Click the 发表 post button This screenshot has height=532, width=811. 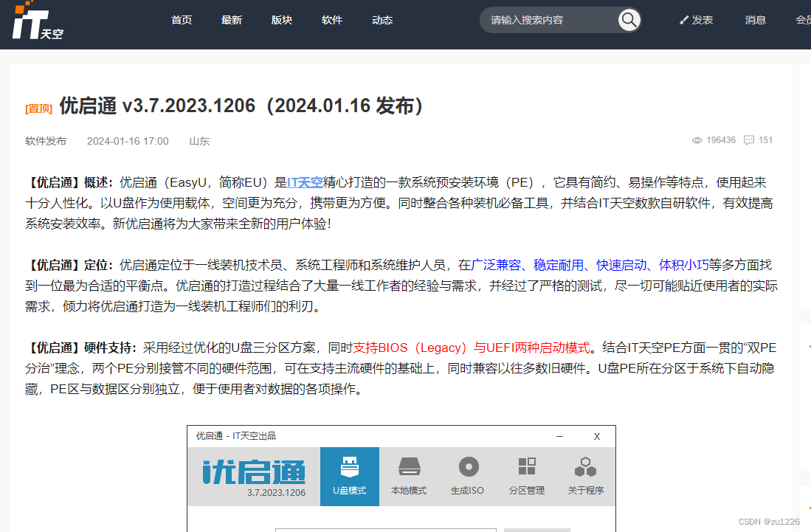tap(696, 20)
